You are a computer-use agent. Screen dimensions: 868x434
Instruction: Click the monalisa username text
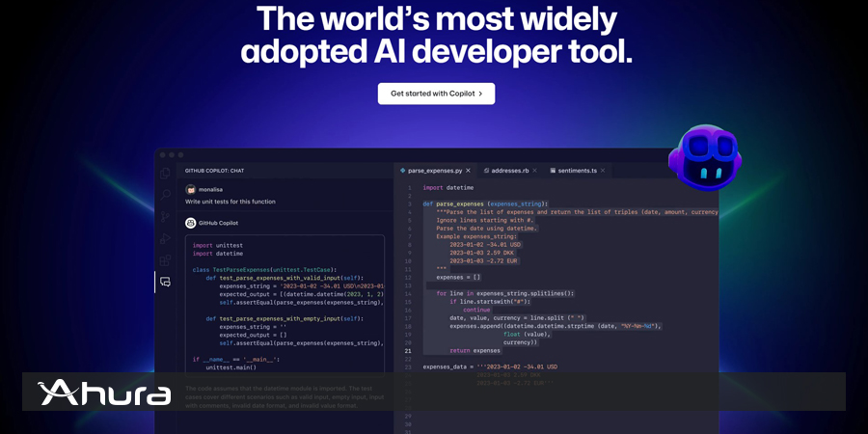click(x=210, y=189)
